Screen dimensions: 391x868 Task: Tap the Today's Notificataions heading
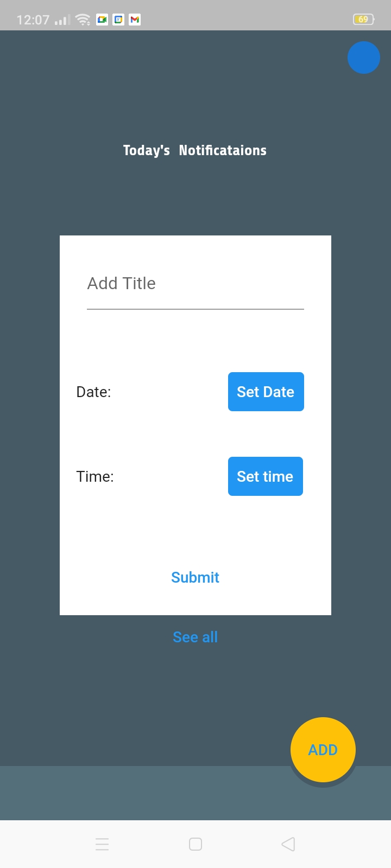point(195,150)
